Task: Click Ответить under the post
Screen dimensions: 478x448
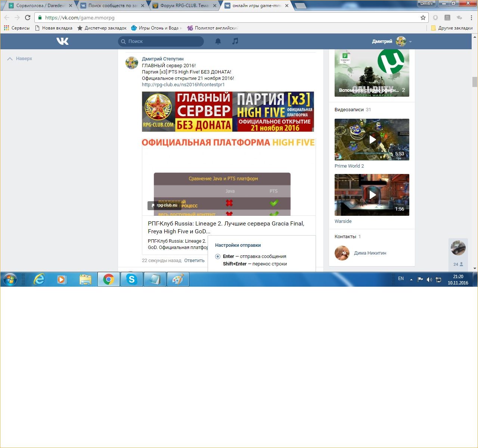Action: point(194,261)
